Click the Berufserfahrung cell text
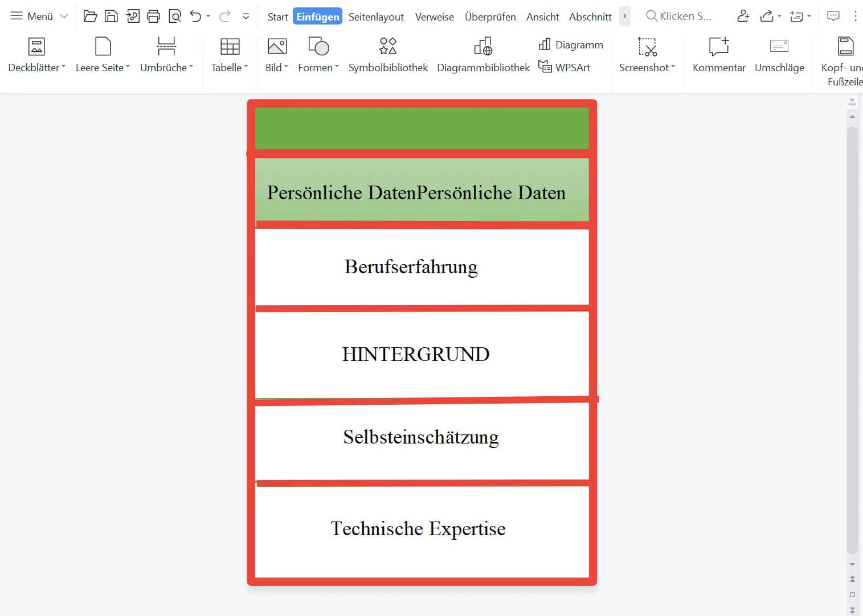The height and width of the screenshot is (616, 863). [x=411, y=266]
